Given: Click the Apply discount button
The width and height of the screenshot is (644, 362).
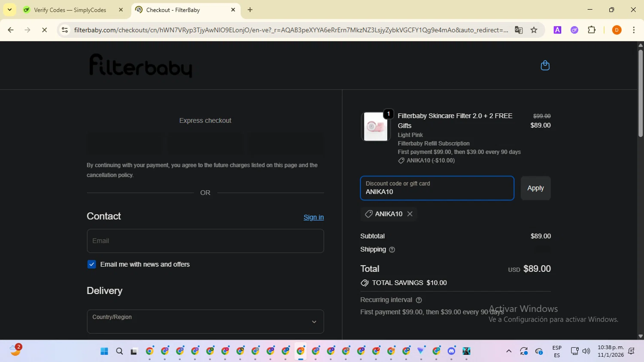Looking at the screenshot, I should [535, 188].
